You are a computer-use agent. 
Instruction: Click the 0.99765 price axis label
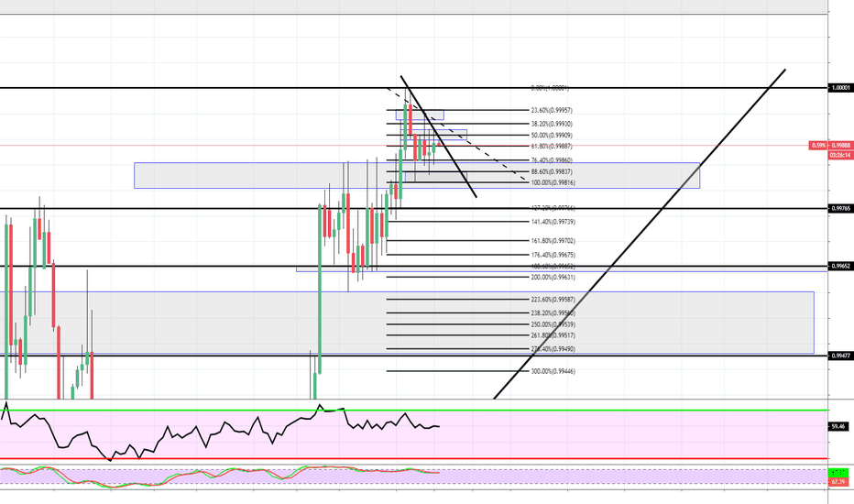click(x=840, y=209)
